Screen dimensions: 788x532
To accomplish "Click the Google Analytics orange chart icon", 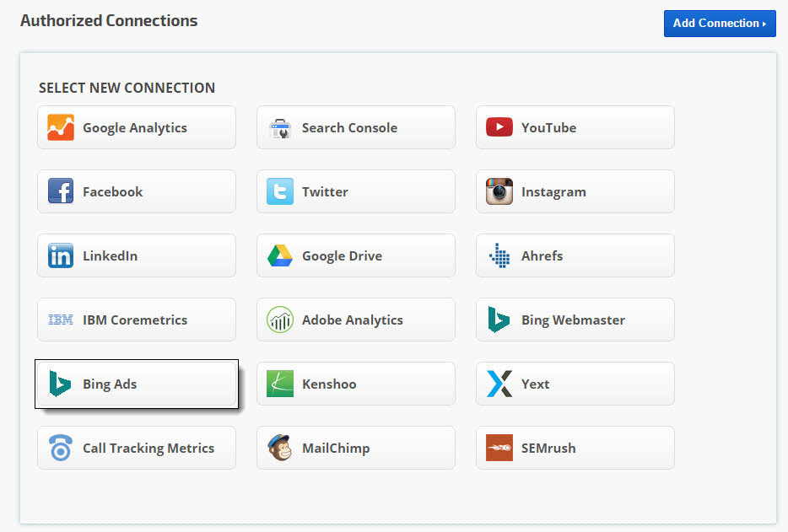I will click(x=61, y=127).
